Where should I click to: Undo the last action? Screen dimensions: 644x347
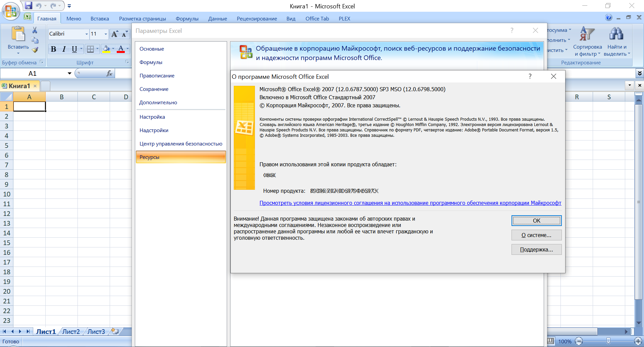pyautogui.click(x=39, y=6)
